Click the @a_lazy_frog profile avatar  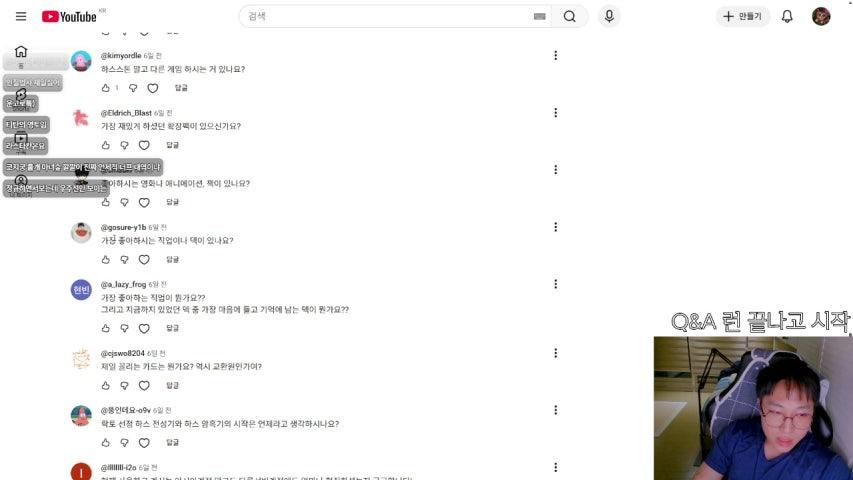tap(81, 290)
